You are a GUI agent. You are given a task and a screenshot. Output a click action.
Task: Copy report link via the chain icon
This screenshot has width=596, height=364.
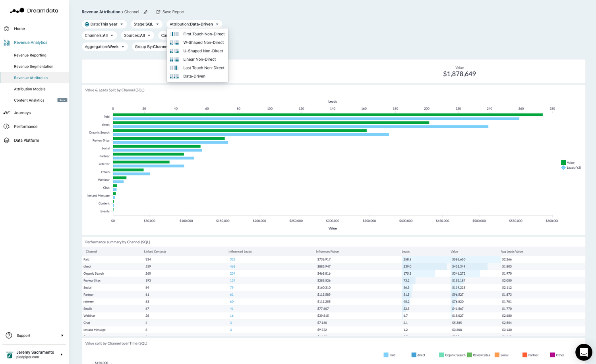tap(145, 12)
